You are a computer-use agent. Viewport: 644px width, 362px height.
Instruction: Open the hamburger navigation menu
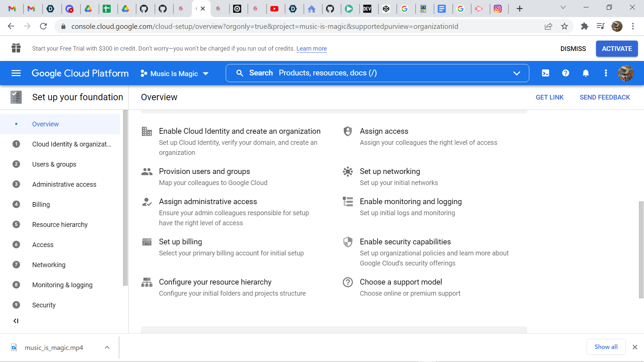tap(16, 73)
